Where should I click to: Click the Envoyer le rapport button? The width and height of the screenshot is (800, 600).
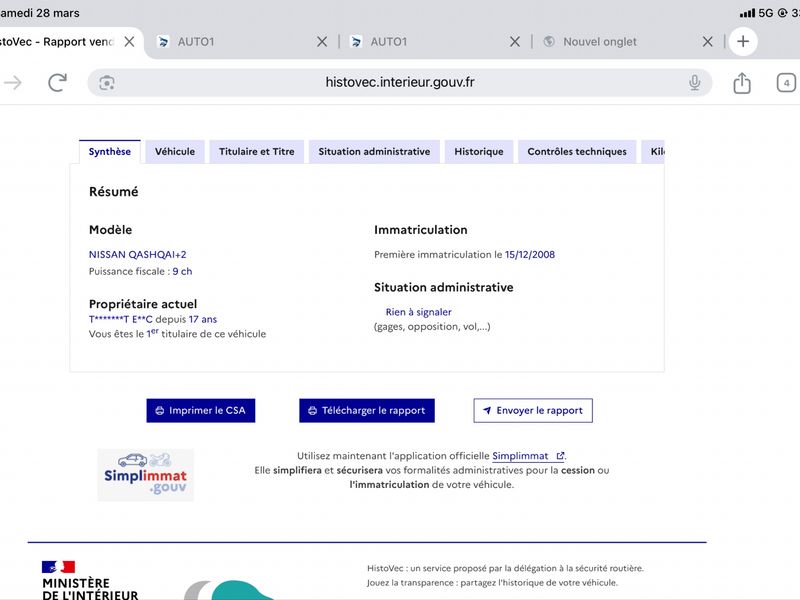[x=533, y=411]
